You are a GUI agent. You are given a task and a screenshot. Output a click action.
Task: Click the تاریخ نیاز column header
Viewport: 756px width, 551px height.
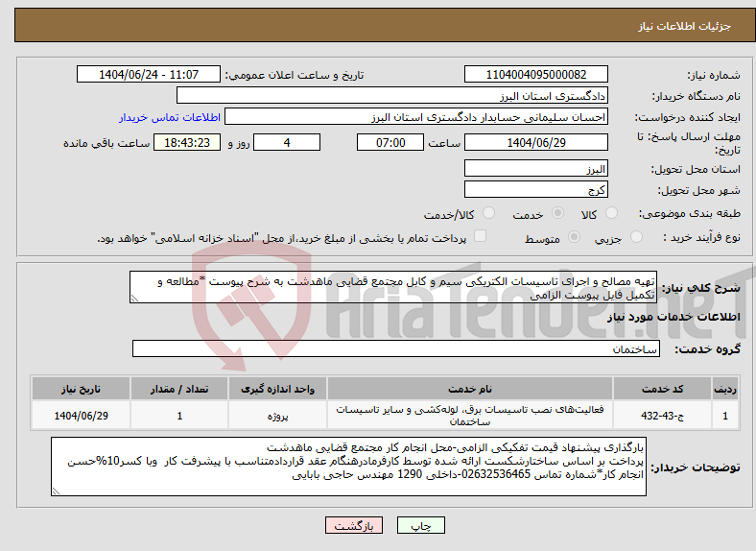coord(81,389)
